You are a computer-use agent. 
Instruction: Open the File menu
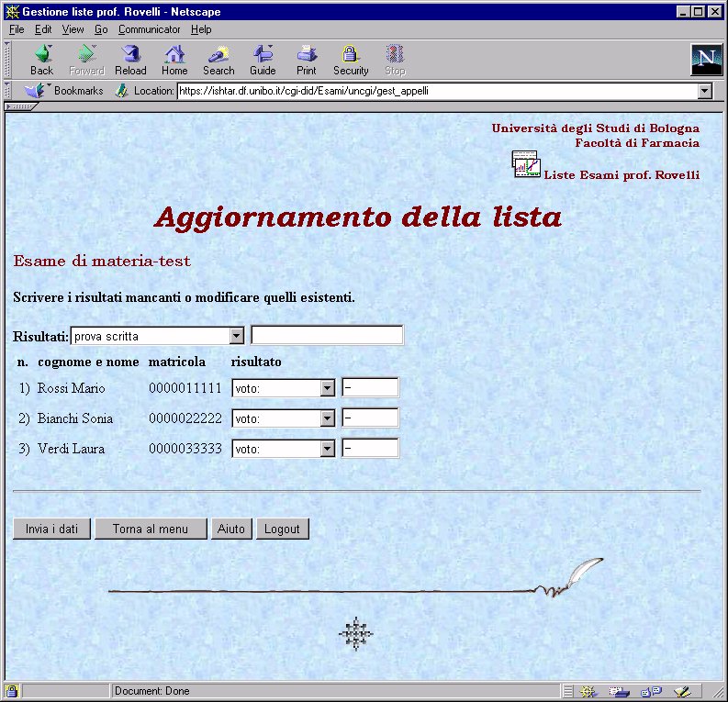coord(17,29)
